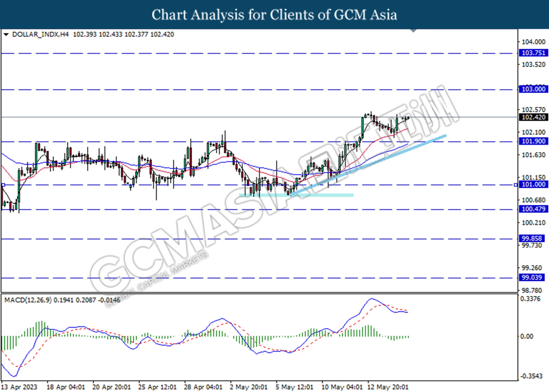Screen dimensions: 549x392
Task: Click the 103.520 price scale value
Action: [533, 65]
